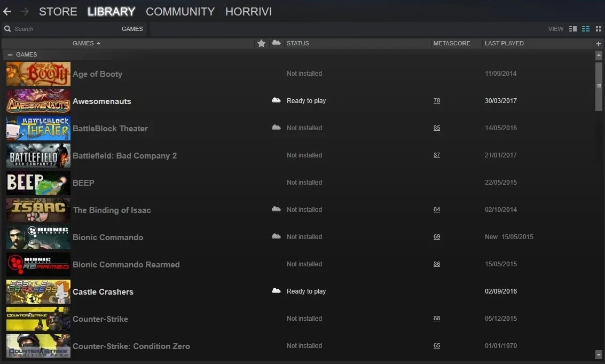Viewport: 605px width, 364px height.
Task: Click Castle Crashers 'Ready to play' status
Action: coord(306,291)
